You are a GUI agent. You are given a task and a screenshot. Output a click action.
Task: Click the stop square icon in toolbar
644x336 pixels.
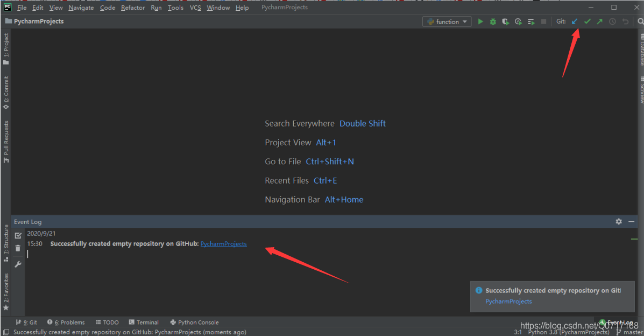click(544, 22)
